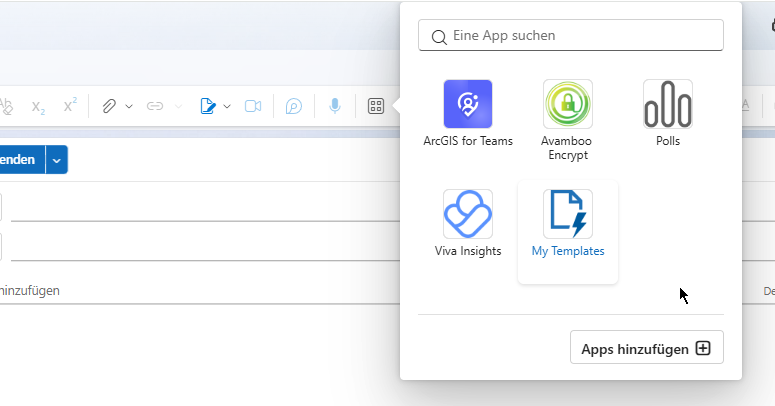Apply superscript formatting
Screen dimensions: 775x406
click(x=70, y=106)
